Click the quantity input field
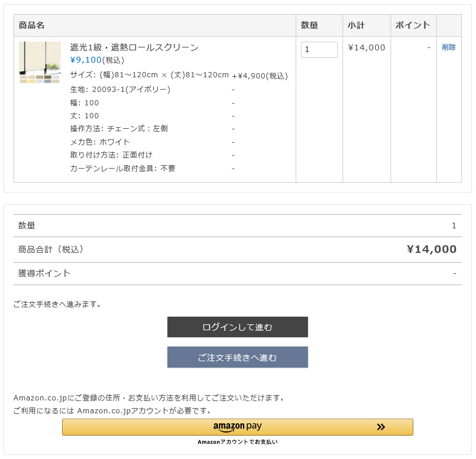 coord(319,50)
